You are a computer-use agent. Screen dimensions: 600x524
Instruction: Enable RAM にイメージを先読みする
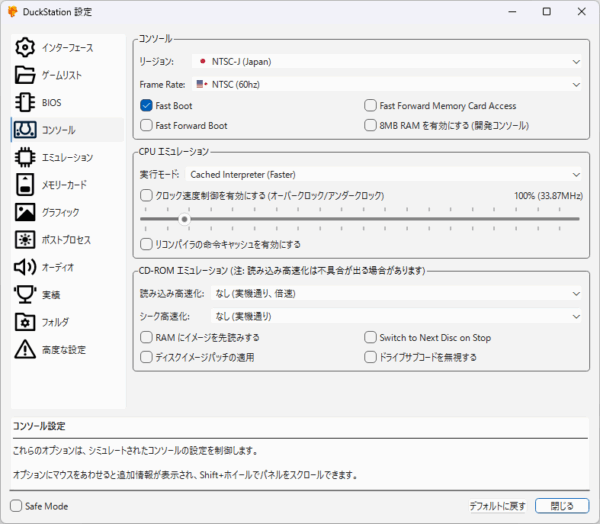[146, 338]
